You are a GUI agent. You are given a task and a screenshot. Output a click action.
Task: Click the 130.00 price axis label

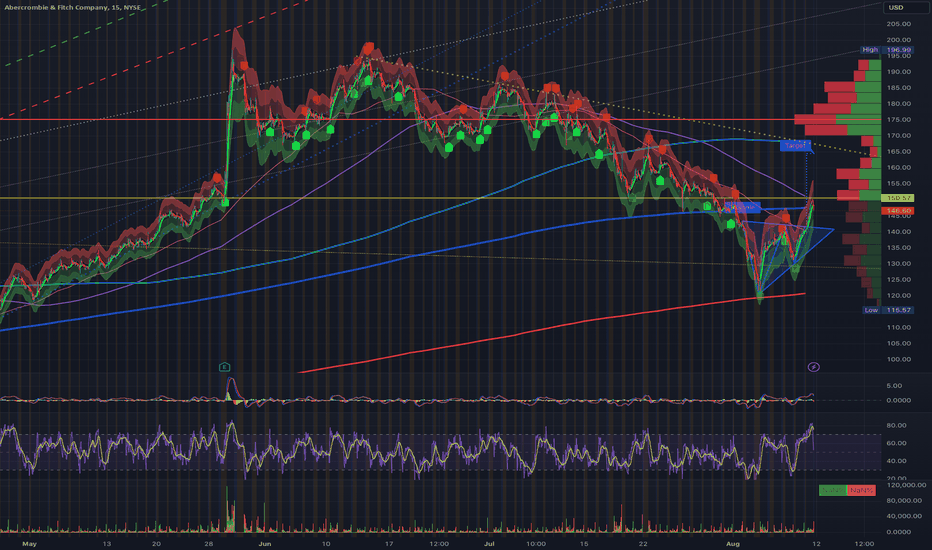898,263
